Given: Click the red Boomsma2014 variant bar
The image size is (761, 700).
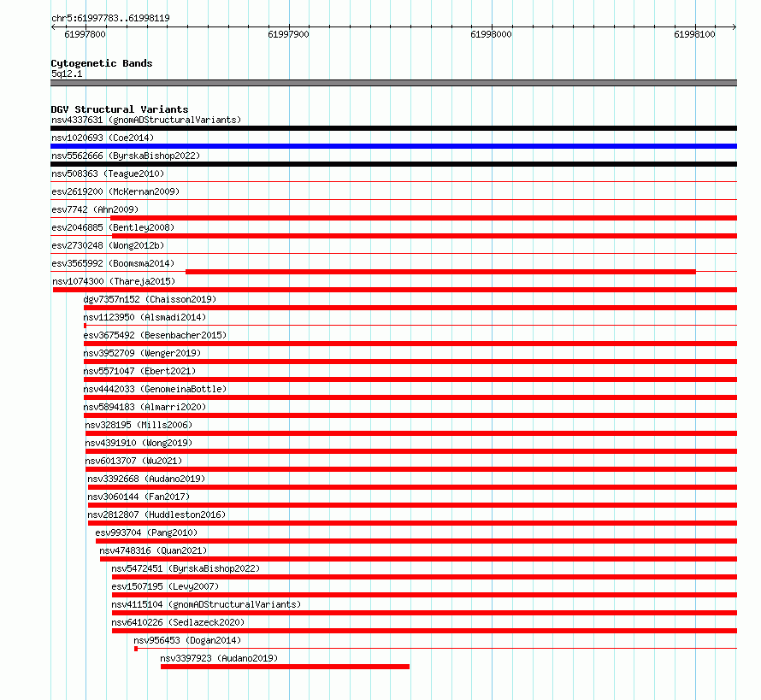Looking at the screenshot, I should pyautogui.click(x=440, y=272).
